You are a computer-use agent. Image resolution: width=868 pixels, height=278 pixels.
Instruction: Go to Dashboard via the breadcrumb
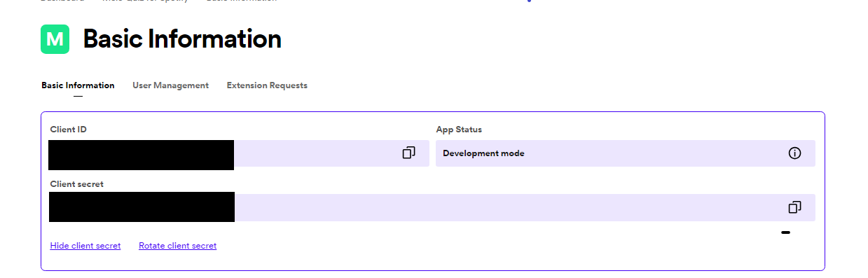(62, 1)
